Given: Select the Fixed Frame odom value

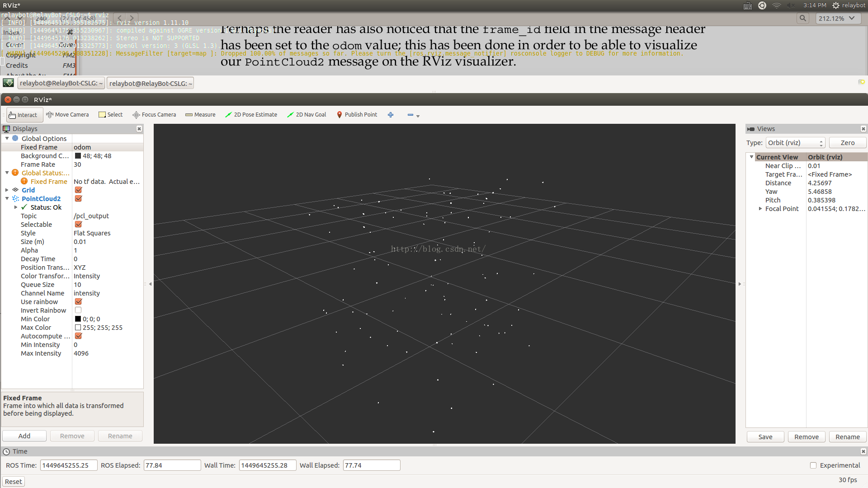Looking at the screenshot, I should [82, 147].
